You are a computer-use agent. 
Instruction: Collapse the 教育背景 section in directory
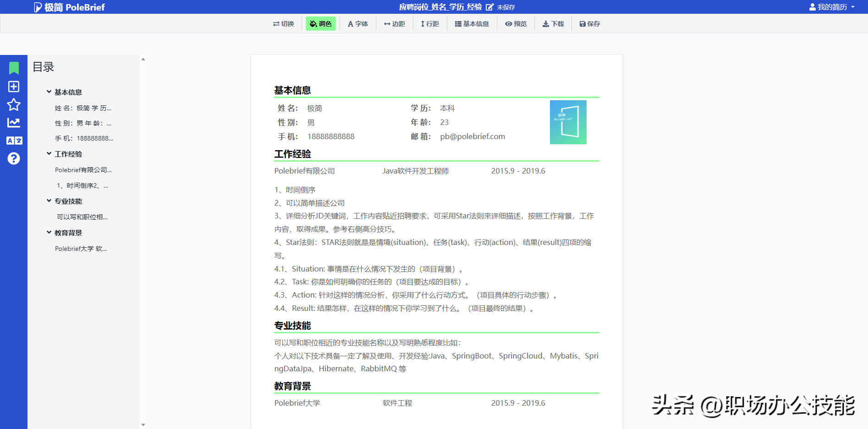[x=49, y=232]
